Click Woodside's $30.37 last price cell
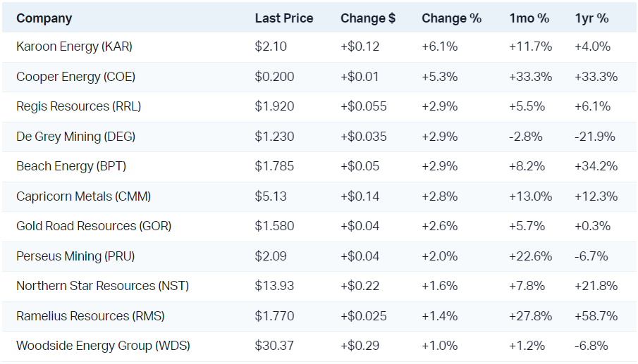Viewport: 638px width, 364px height. (x=274, y=346)
